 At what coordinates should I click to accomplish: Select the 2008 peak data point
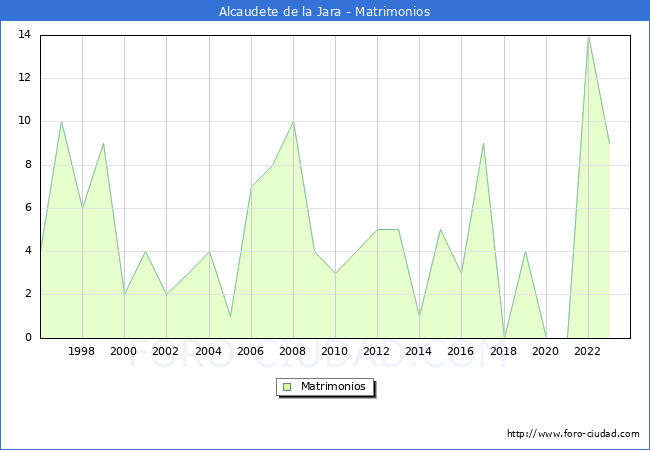pyautogui.click(x=293, y=122)
